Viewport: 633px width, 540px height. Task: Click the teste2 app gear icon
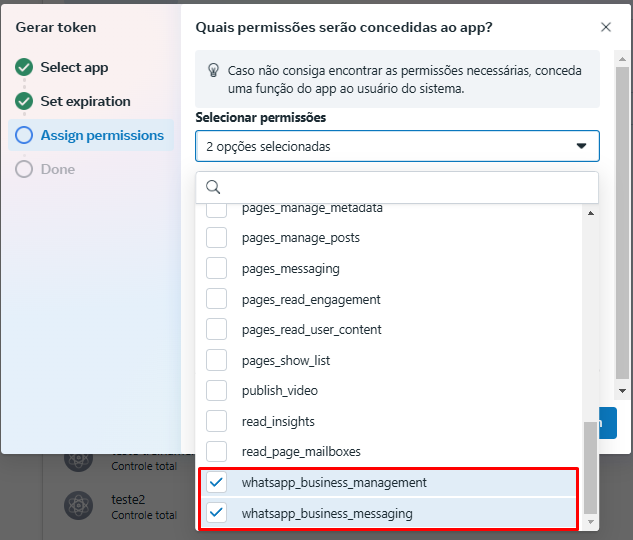tap(78, 506)
